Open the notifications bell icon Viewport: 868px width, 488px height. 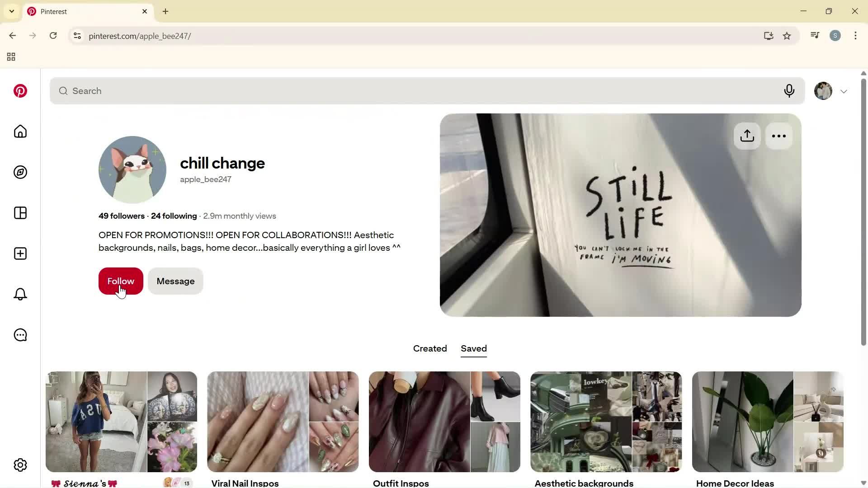pyautogui.click(x=20, y=294)
